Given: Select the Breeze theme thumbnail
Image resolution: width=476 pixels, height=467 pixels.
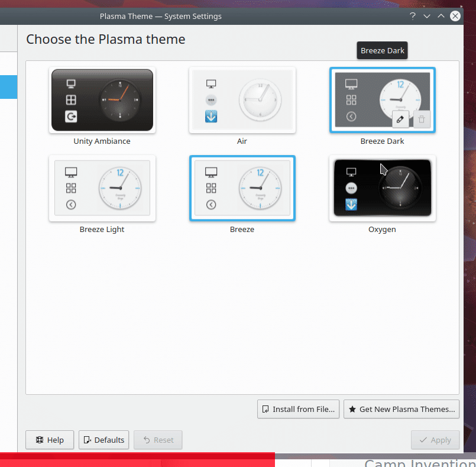Looking at the screenshot, I should coord(242,188).
